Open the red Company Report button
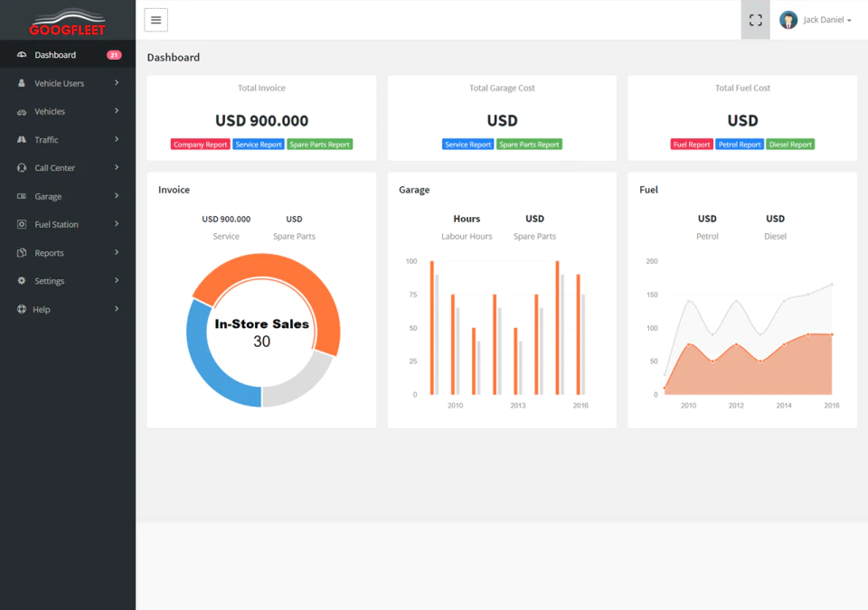The image size is (868, 610). [201, 145]
